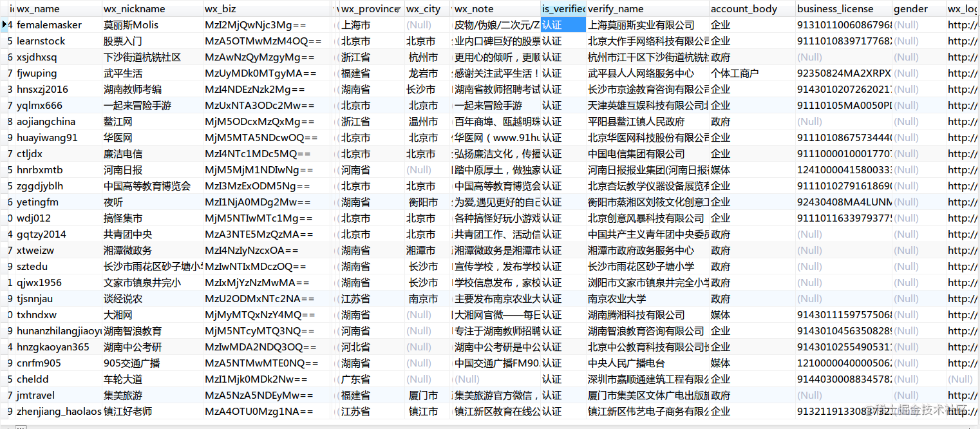Select the nickname cell 湖南教师考编
980x429 pixels.
click(x=153, y=90)
